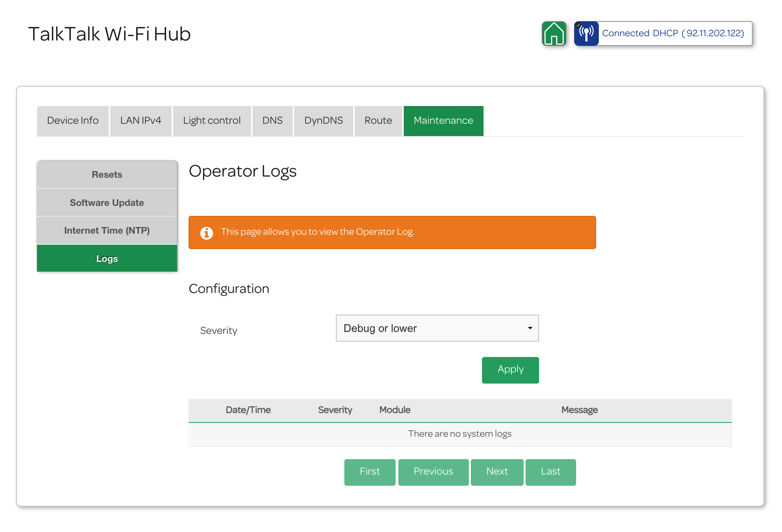Viewport: 782px width, 532px height.
Task: Switch to the Device Info tab
Action: point(72,121)
